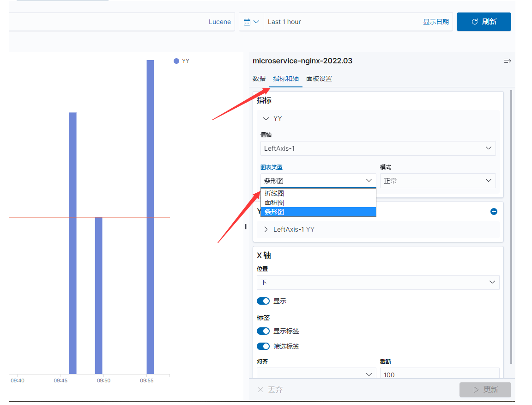532x405 pixels.
Task: Add a Y axis with plus icon
Action: (494, 212)
